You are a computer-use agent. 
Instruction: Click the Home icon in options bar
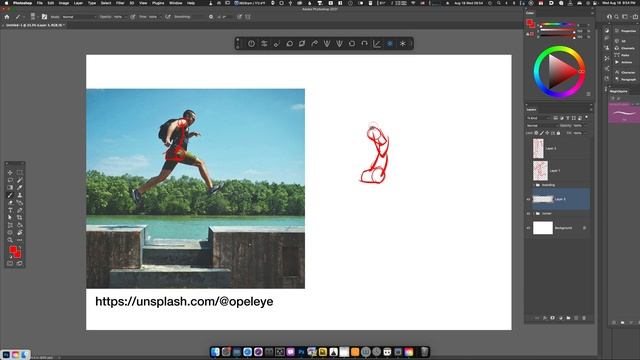(7, 17)
